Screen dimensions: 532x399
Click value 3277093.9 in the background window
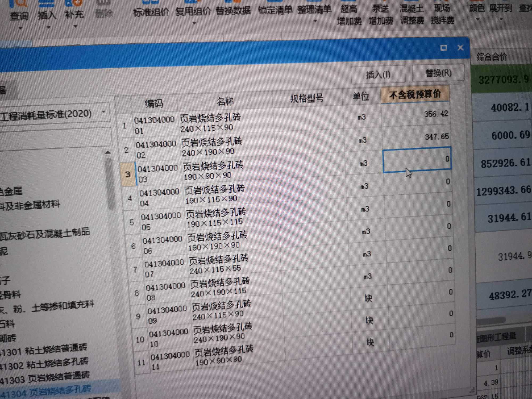click(504, 79)
